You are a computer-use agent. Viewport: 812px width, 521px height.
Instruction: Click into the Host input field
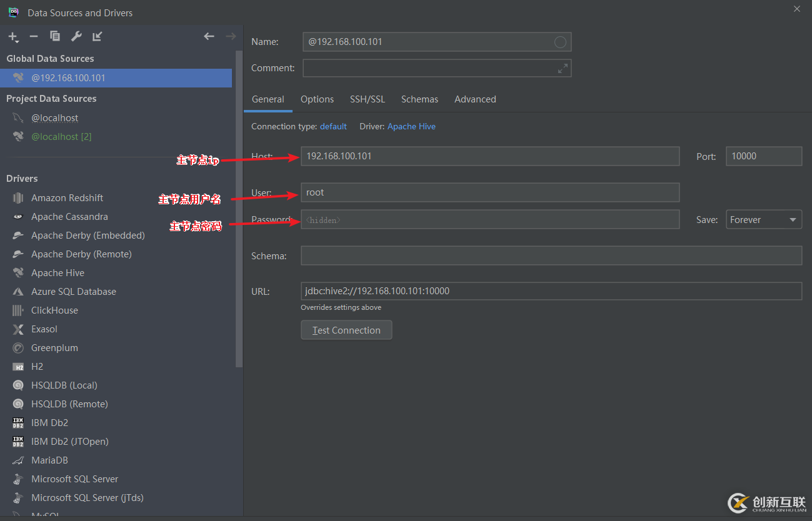[x=490, y=156]
